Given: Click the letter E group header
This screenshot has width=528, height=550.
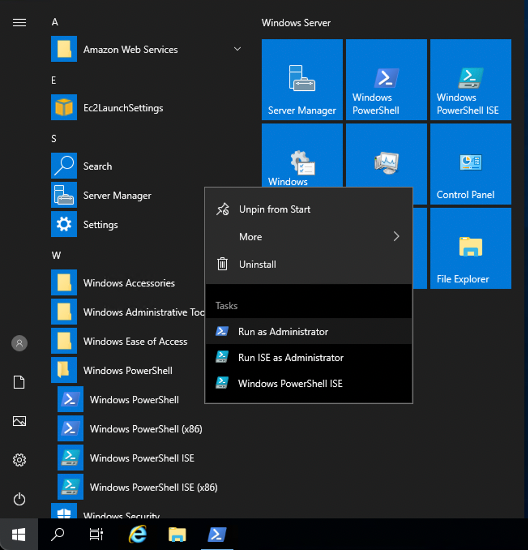Looking at the screenshot, I should (54, 80).
